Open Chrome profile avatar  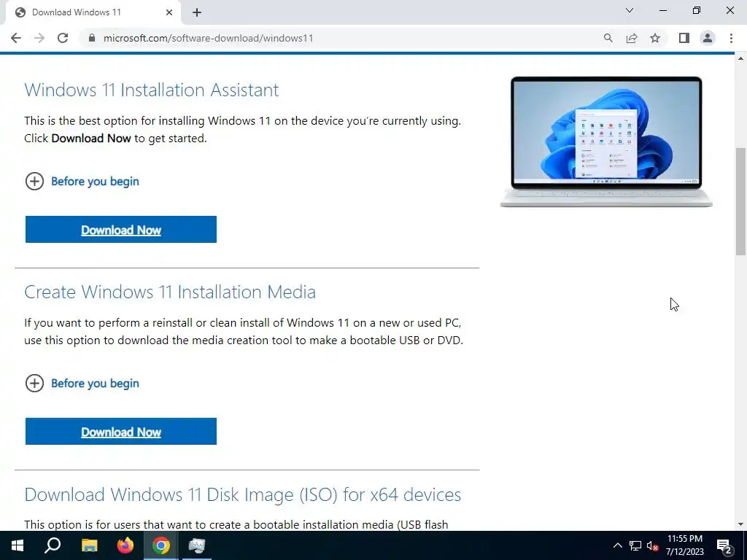click(x=708, y=38)
